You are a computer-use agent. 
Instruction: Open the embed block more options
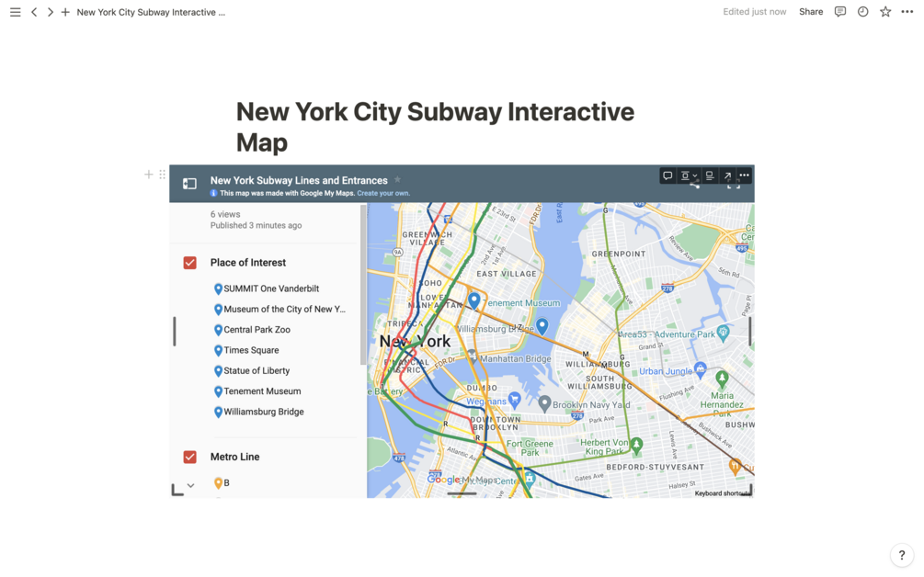click(745, 175)
